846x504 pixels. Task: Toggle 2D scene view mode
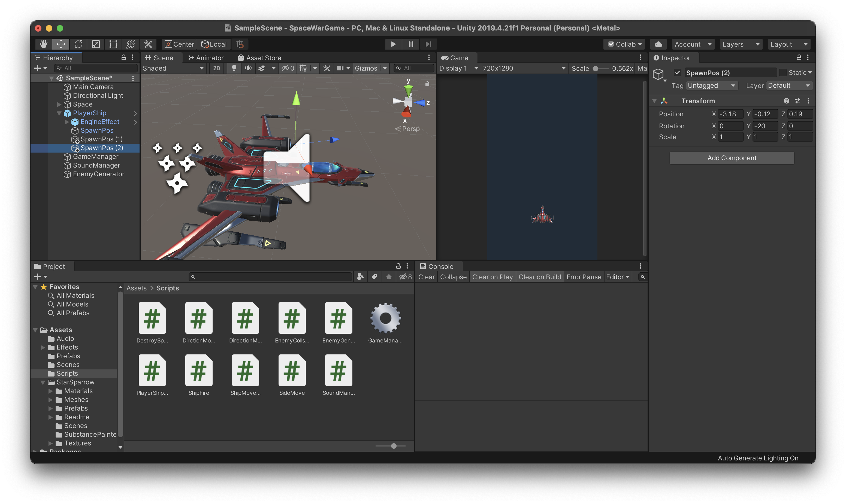coord(216,68)
